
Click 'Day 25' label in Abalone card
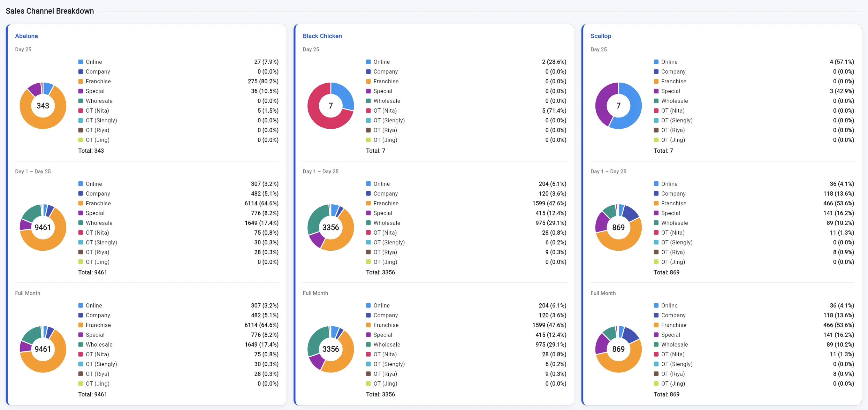23,50
